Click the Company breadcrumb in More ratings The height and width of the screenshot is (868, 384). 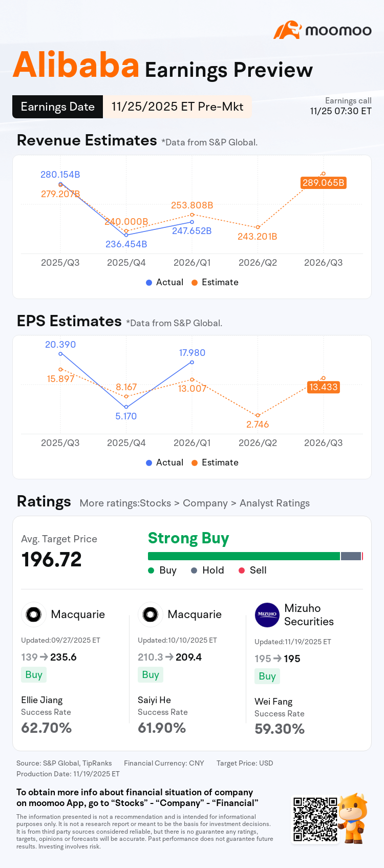point(205,503)
